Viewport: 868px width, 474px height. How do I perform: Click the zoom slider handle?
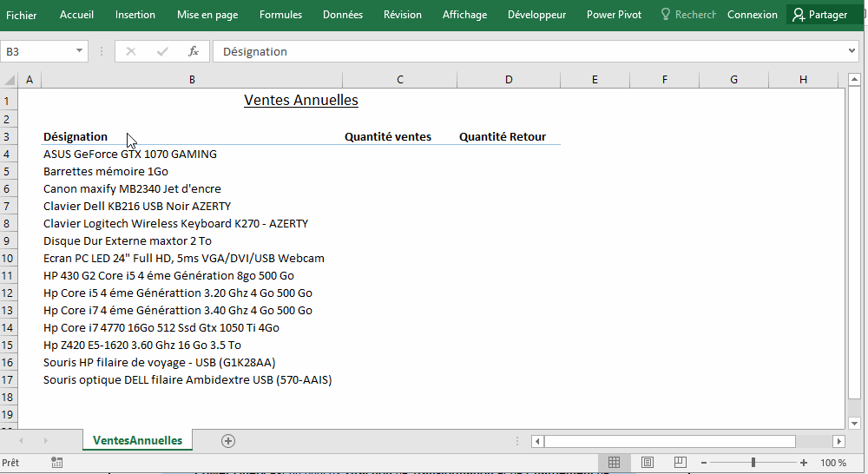pos(753,463)
